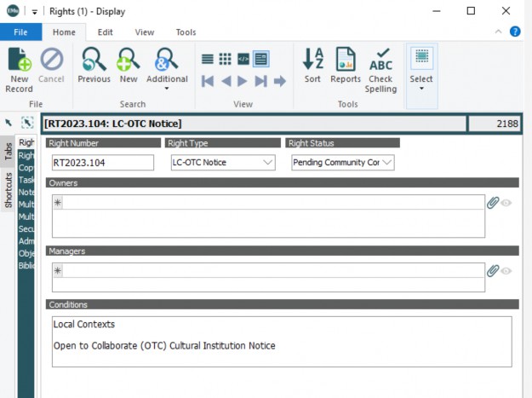The height and width of the screenshot is (398, 532).
Task: Click the pointer arrow icon above Tabs
Action: coord(9,123)
